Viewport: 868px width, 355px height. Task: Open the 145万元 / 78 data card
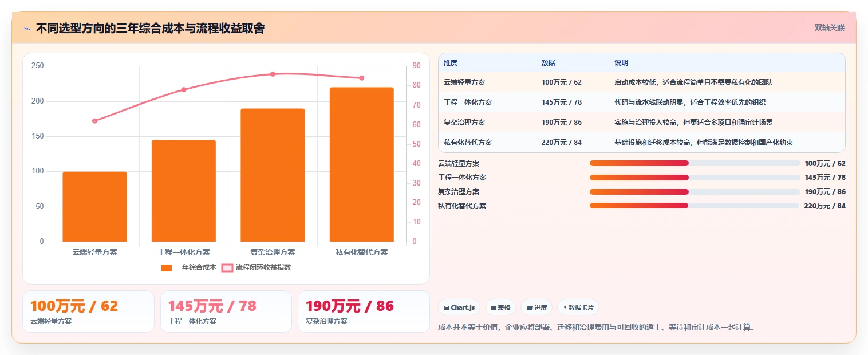click(226, 311)
